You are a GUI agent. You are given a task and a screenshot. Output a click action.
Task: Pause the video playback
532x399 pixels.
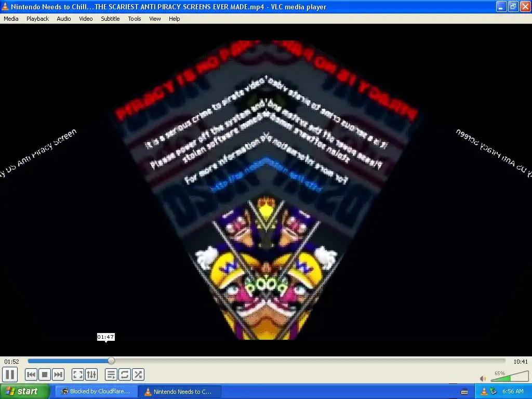pos(10,375)
